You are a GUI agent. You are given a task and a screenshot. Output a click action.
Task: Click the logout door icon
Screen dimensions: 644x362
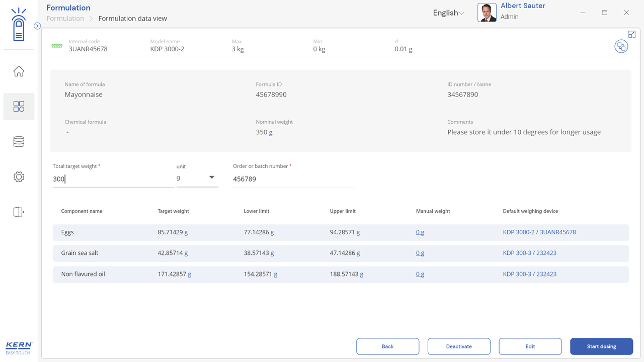[x=19, y=212]
